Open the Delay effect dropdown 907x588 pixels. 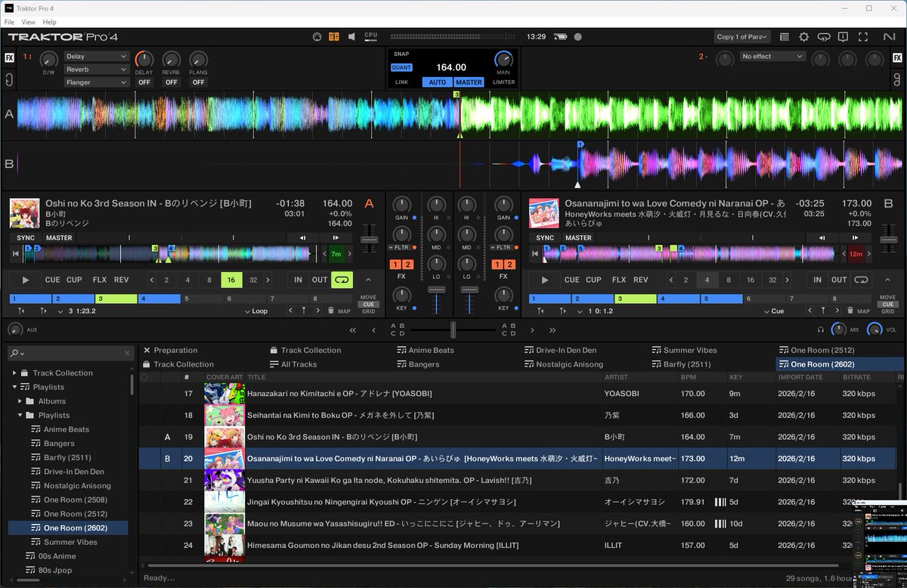(97, 56)
